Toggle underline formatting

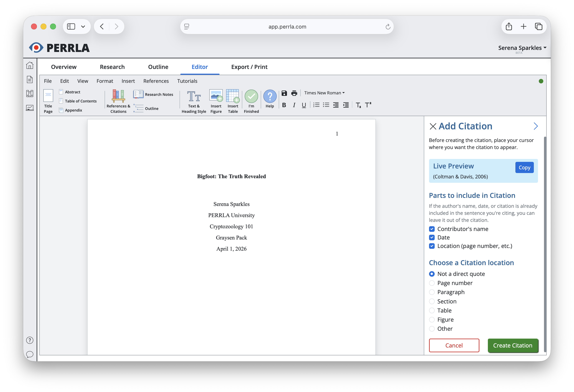coord(304,105)
